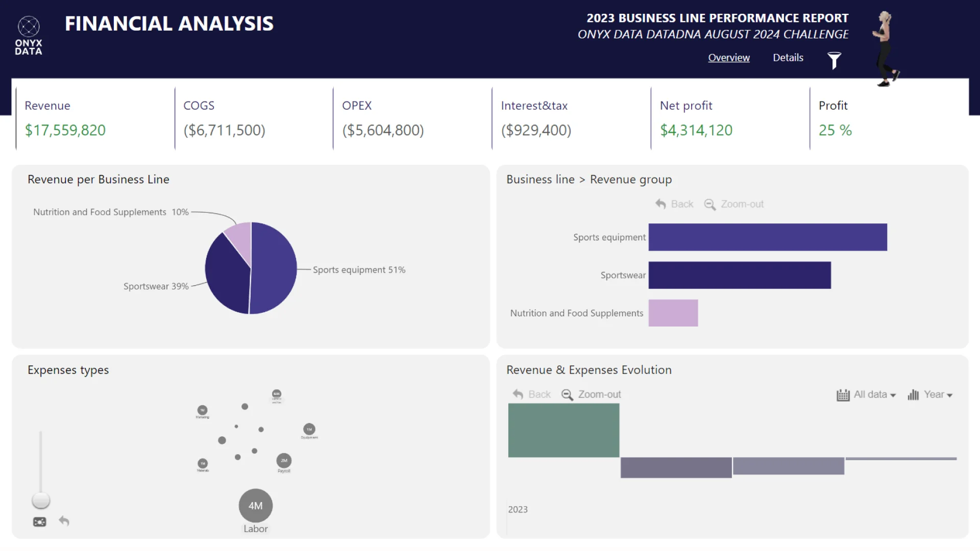
Task: Open the funnel filter icon in header
Action: tap(834, 60)
